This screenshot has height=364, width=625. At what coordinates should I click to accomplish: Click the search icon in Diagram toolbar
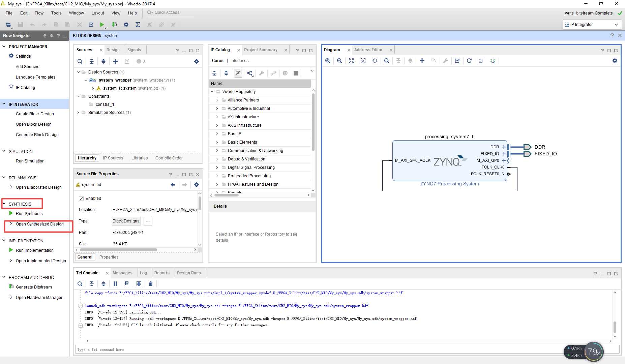[x=387, y=61]
